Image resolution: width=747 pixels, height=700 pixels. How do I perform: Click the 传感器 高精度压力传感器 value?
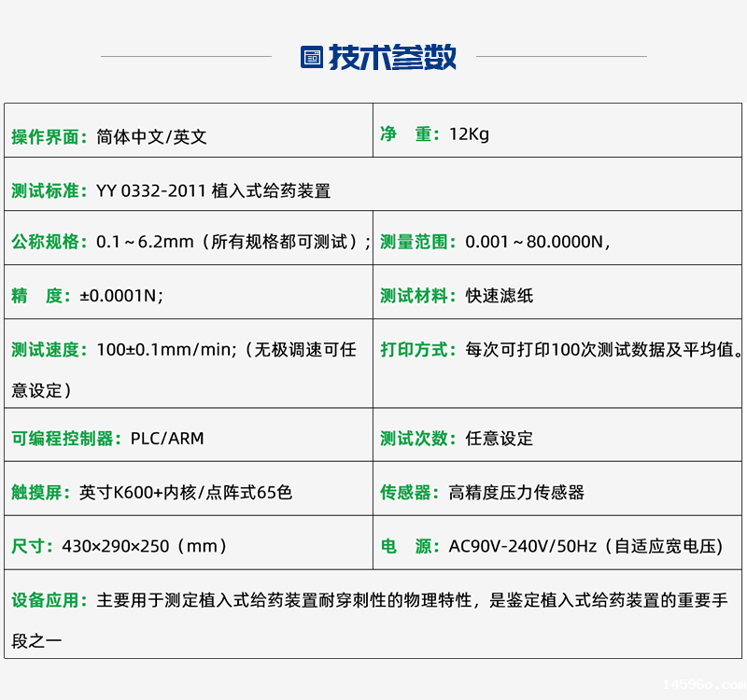coord(516,492)
